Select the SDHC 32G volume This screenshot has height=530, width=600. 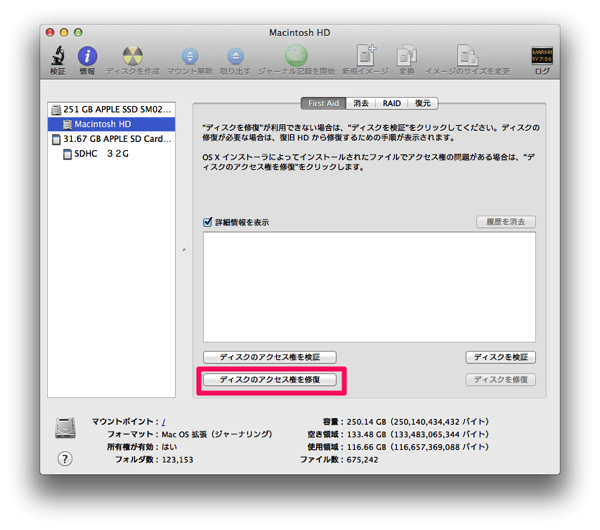click(x=111, y=153)
